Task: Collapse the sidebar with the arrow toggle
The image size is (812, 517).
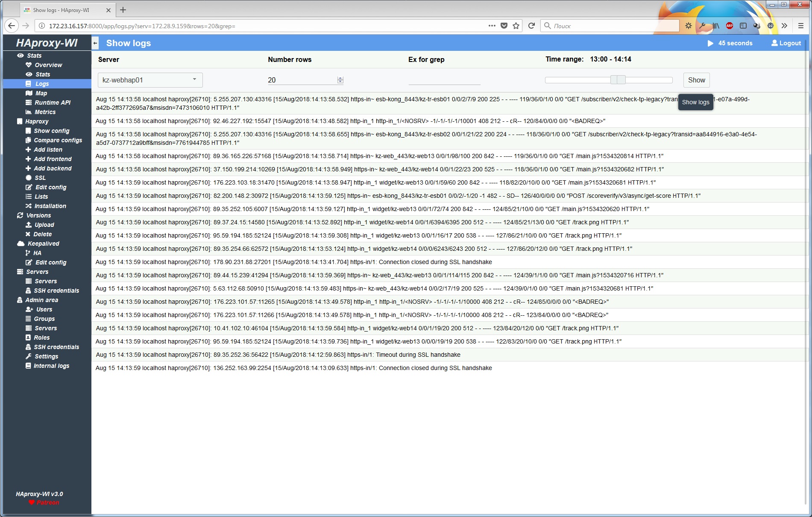Action: 95,43
